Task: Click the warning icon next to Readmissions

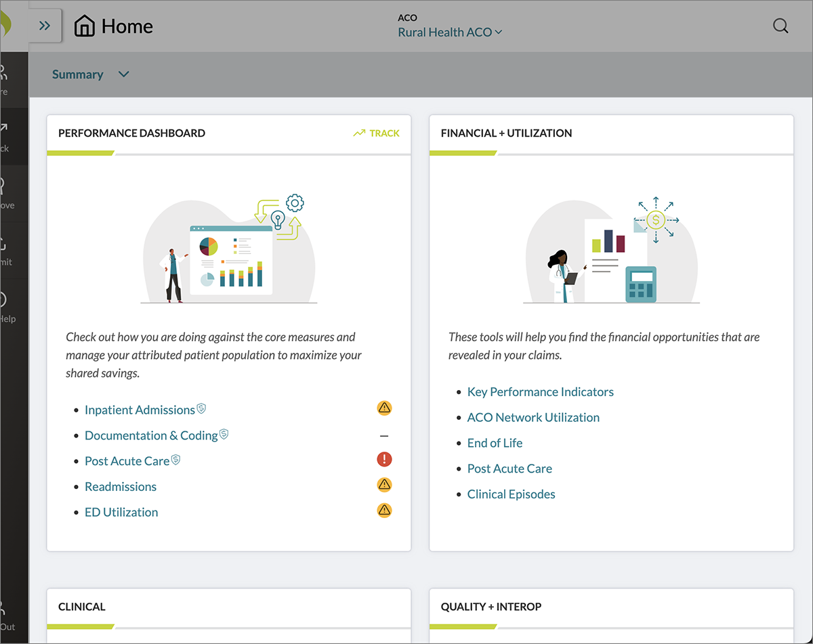Action: pyautogui.click(x=384, y=485)
